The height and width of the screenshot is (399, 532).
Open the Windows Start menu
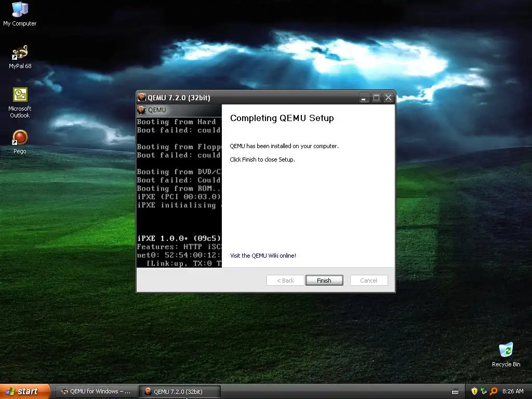tap(25, 392)
